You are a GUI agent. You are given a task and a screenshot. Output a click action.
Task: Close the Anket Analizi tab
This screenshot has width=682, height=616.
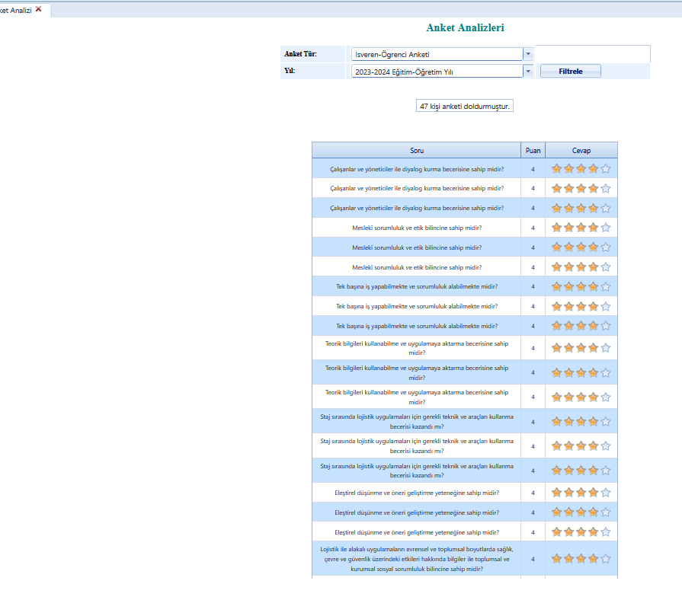[39, 9]
